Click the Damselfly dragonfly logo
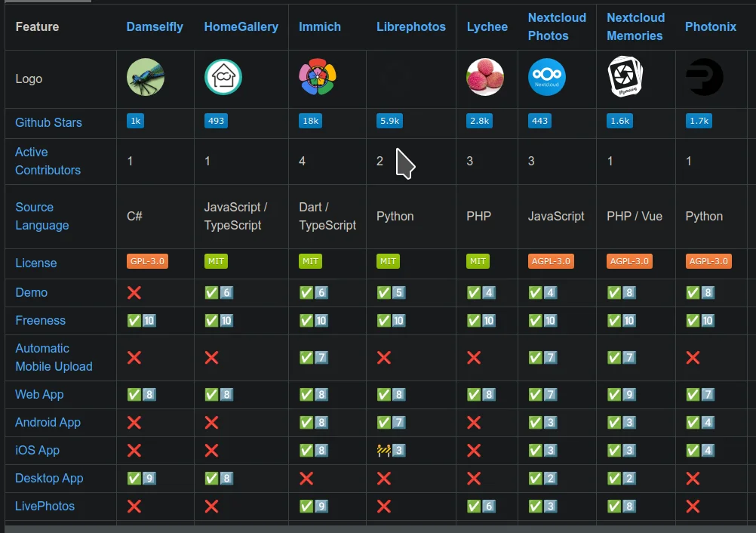The image size is (756, 533). tap(146, 77)
